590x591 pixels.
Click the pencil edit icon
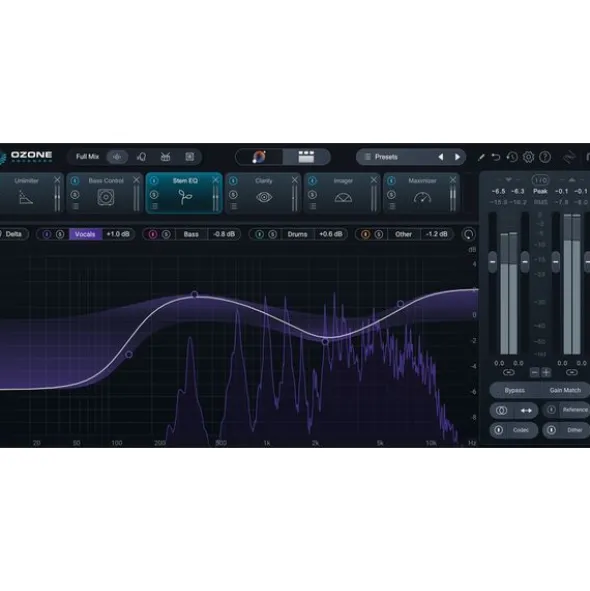click(481, 157)
